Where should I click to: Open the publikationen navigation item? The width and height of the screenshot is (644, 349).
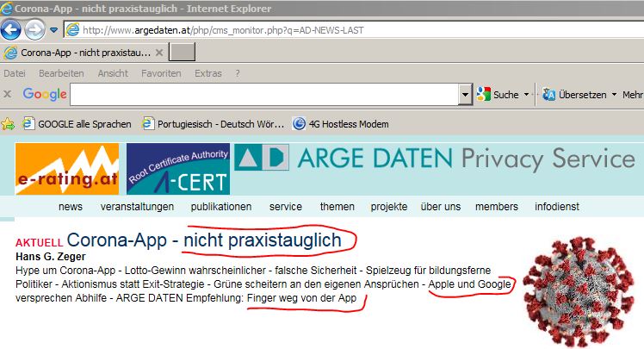[x=221, y=206]
